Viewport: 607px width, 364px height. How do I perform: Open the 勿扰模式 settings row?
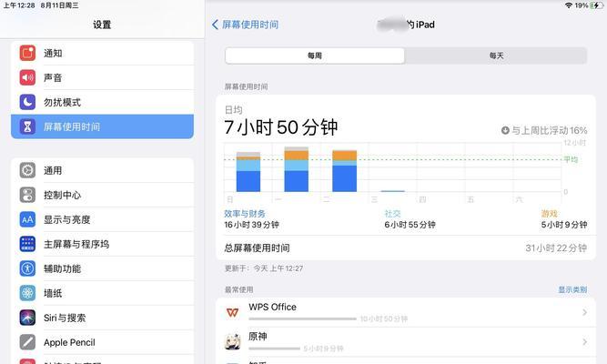pyautogui.click(x=102, y=102)
